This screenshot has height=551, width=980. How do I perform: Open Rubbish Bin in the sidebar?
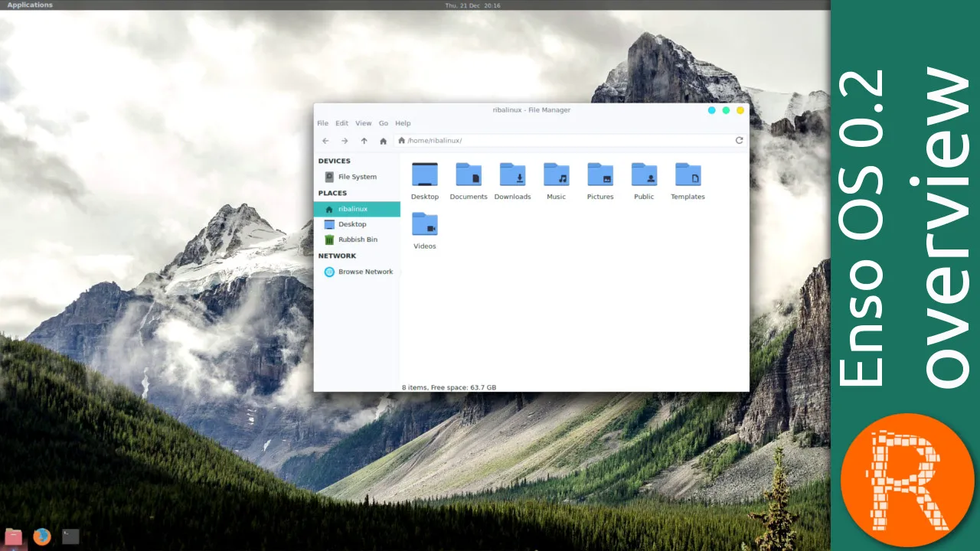coord(357,240)
